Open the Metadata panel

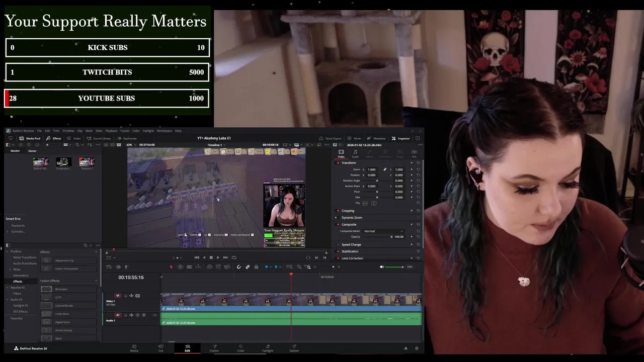[376, 138]
